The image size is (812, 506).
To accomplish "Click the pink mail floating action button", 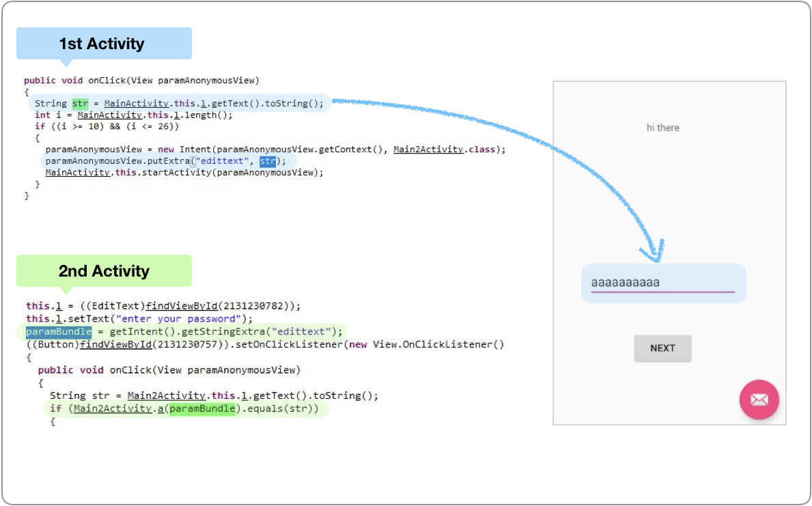I will tap(759, 399).
